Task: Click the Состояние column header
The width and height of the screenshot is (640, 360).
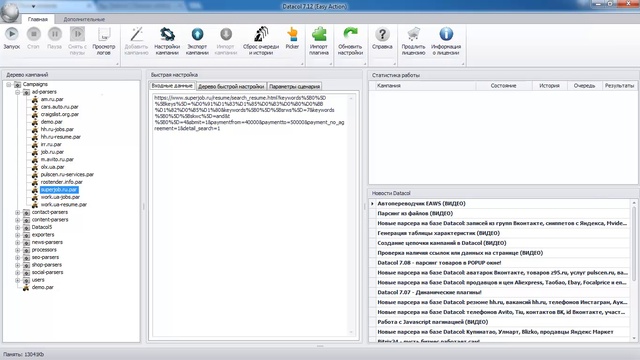Action: coord(504,86)
